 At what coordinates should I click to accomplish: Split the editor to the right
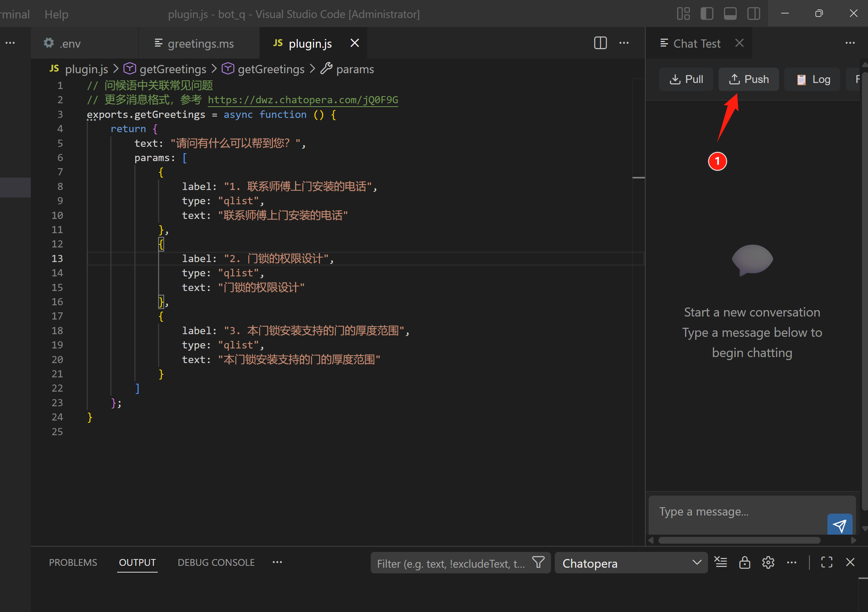600,43
